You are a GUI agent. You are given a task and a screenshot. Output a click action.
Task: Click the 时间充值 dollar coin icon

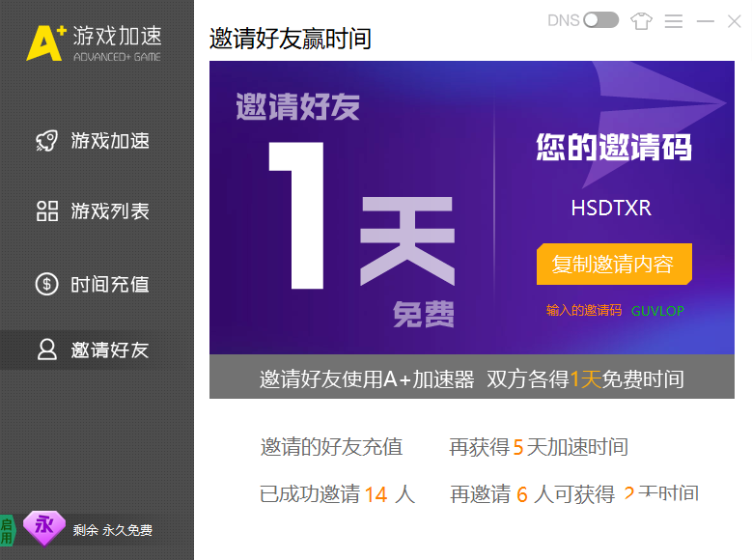pyautogui.click(x=46, y=284)
